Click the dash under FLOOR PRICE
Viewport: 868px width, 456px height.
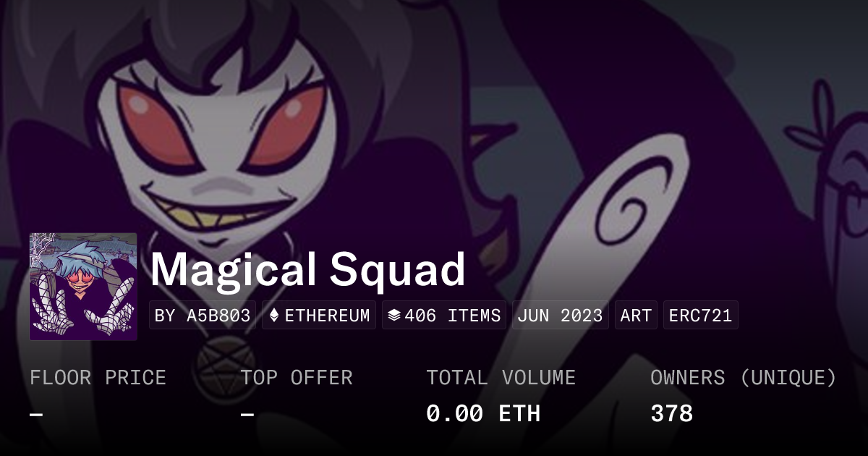(x=36, y=415)
